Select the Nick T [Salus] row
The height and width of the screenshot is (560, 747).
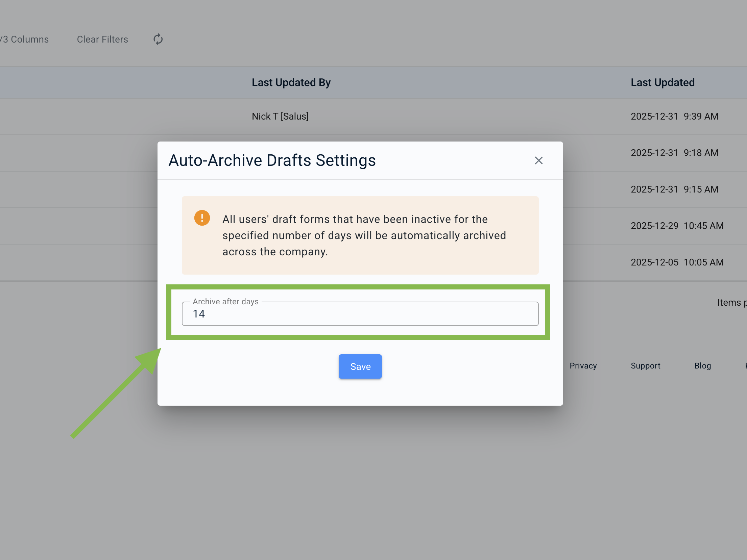[280, 117]
